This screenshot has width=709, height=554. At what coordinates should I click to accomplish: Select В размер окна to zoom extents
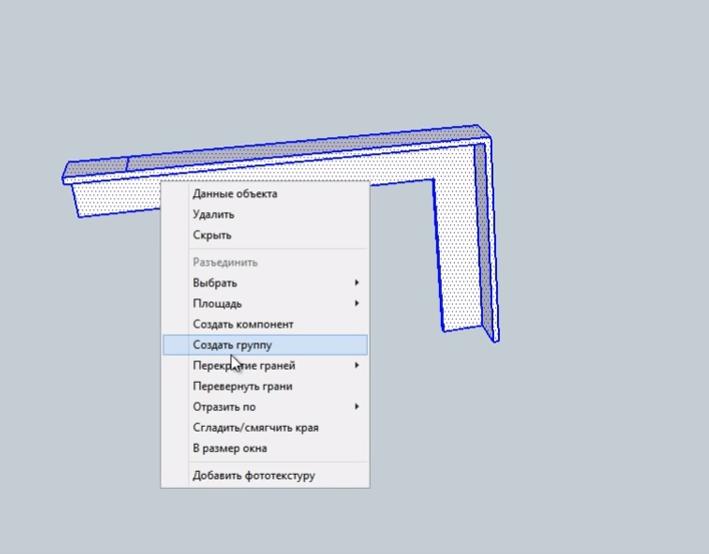pos(229,448)
